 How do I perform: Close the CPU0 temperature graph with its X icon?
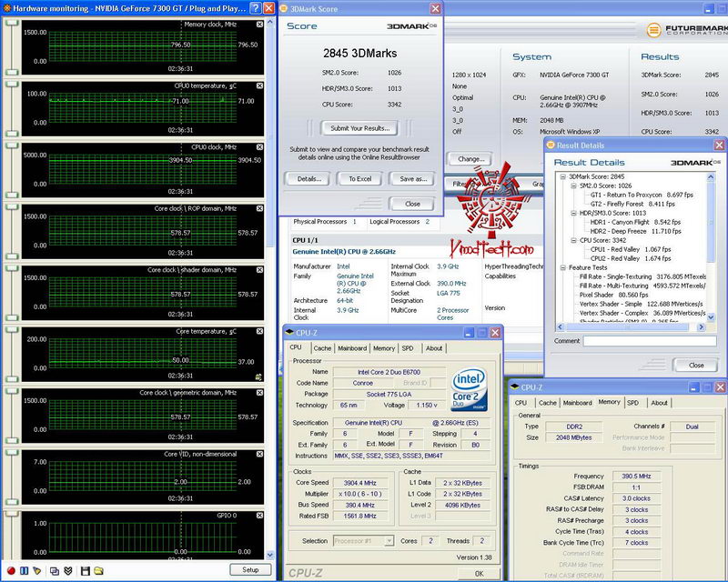(x=259, y=85)
